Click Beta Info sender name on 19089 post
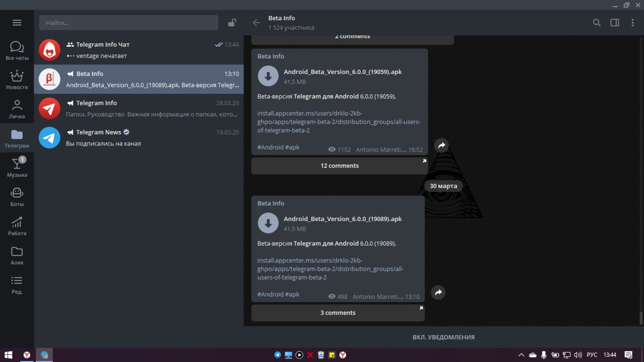 (x=271, y=203)
